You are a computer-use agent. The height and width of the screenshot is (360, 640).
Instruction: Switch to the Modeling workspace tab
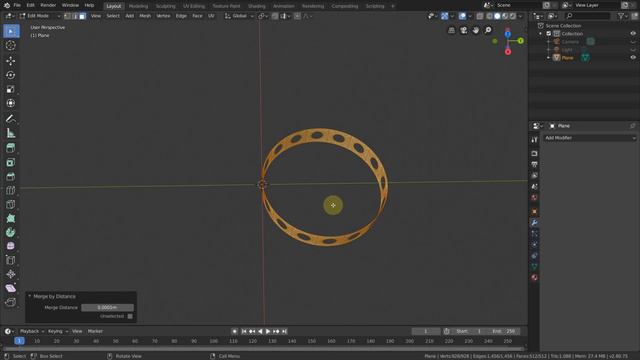point(138,6)
